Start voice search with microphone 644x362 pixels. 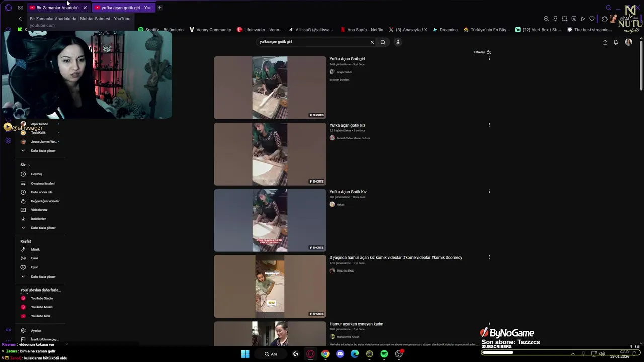398,42
